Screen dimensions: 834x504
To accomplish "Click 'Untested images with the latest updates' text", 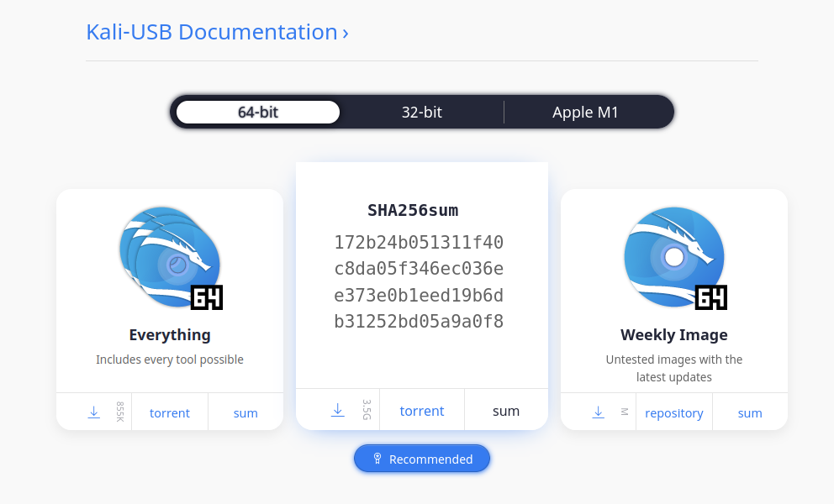I will pos(674,369).
